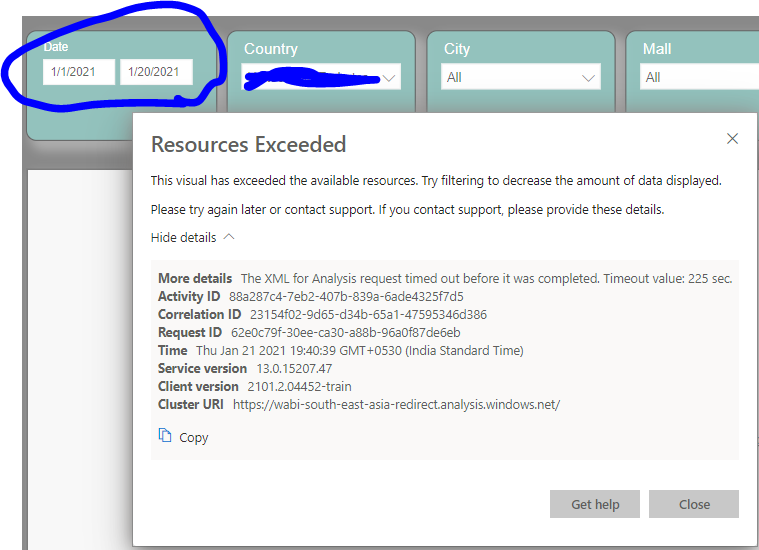Screen dimensions: 759x550
Task: Open the City slicer dropdown
Action: pyautogui.click(x=521, y=77)
